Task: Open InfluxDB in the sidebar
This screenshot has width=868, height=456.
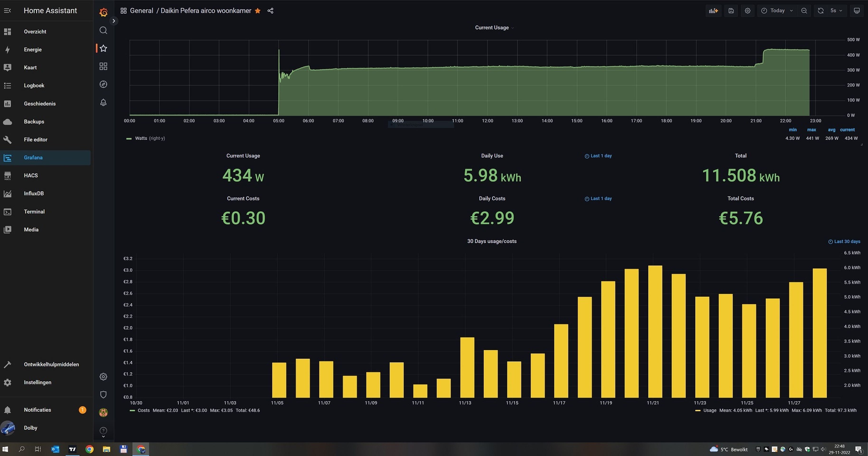Action: 34,194
